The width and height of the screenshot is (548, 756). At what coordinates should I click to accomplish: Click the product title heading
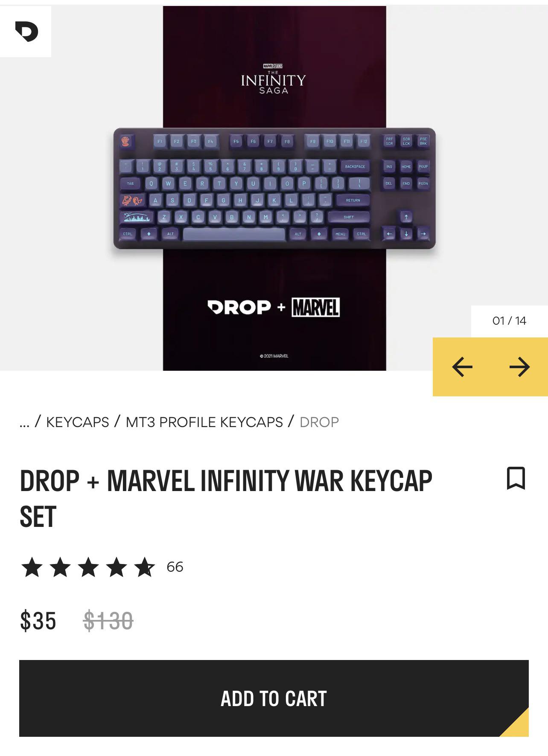226,498
